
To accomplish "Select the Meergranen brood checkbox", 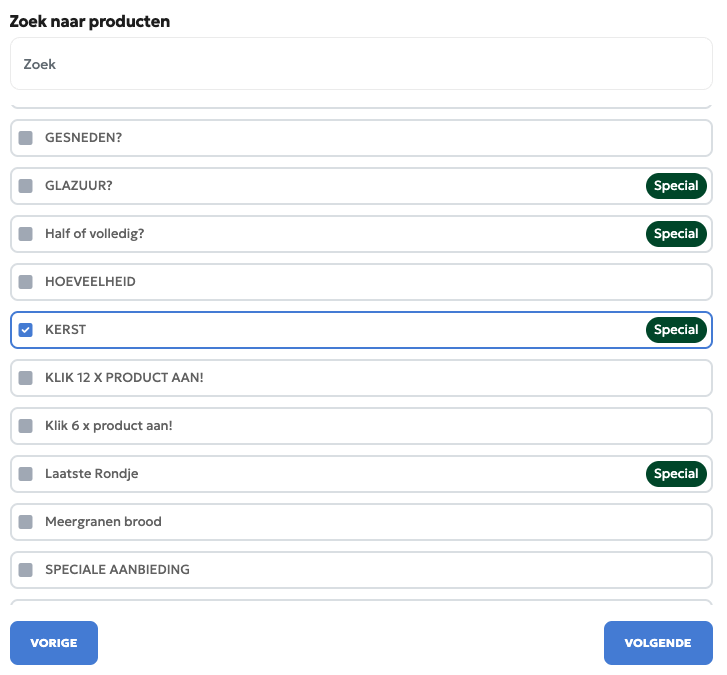I will click(26, 522).
